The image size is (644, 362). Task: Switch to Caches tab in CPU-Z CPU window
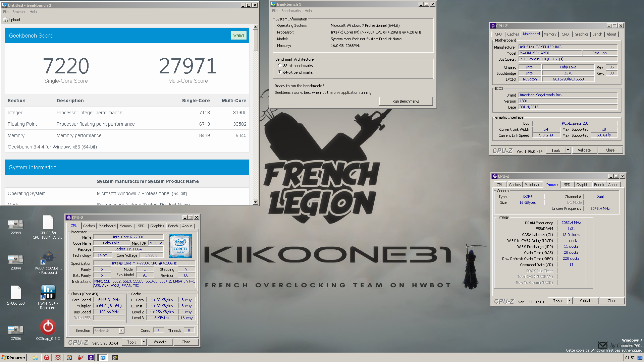click(x=89, y=226)
